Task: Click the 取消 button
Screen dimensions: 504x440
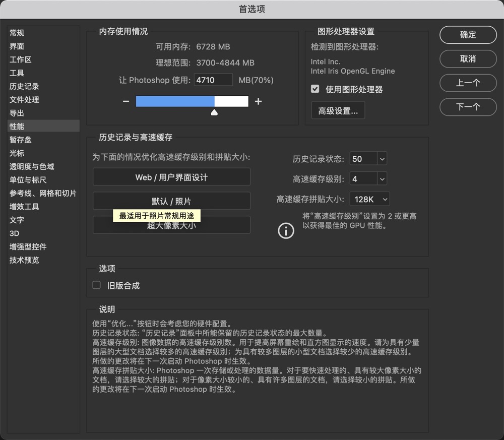Action: click(x=468, y=59)
